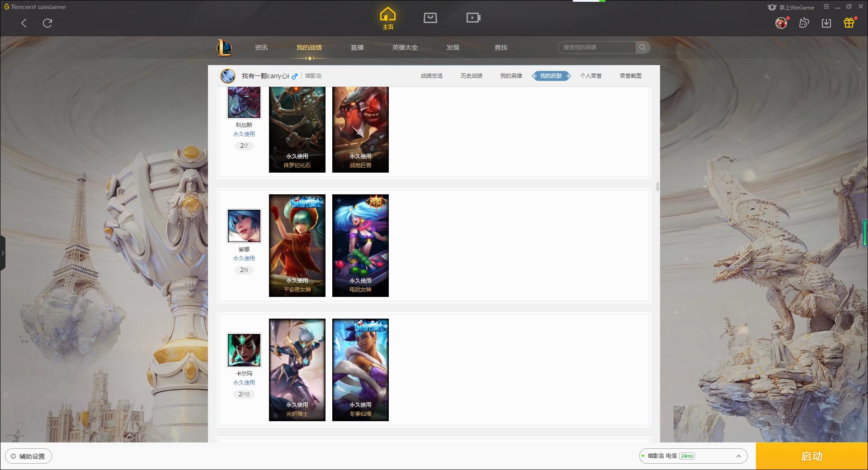Open the home 主页 icon
This screenshot has height=470, width=868.
[388, 19]
